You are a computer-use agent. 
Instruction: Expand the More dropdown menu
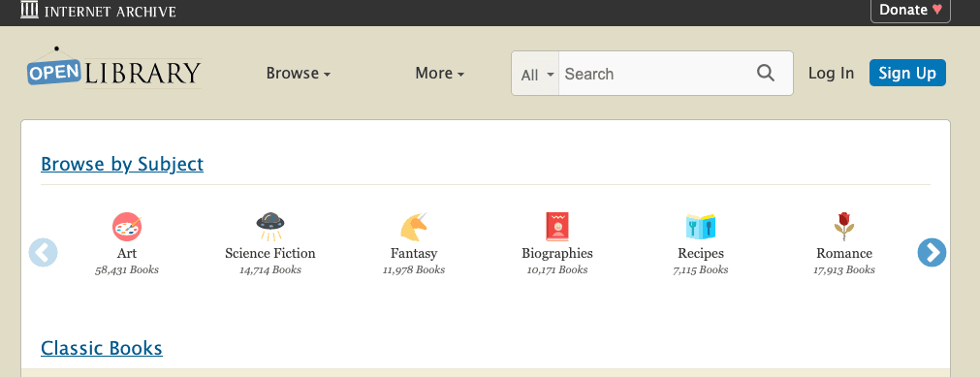pos(440,73)
